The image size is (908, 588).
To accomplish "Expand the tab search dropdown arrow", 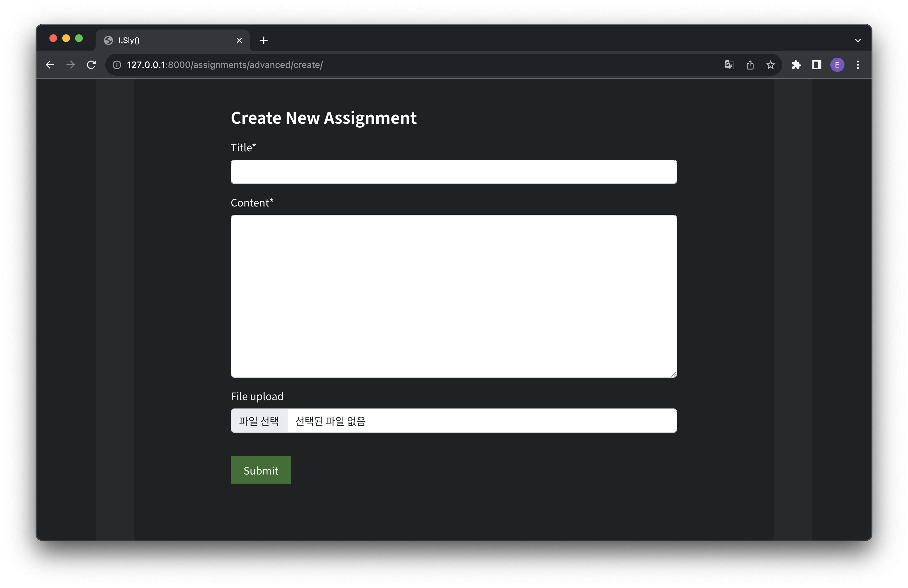I will click(858, 40).
